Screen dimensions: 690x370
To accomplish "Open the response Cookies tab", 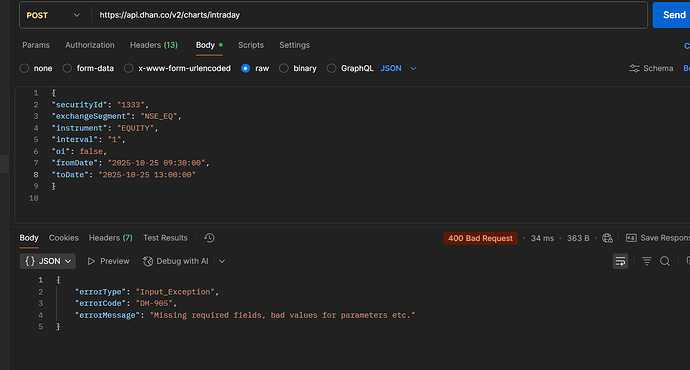I will 63,238.
